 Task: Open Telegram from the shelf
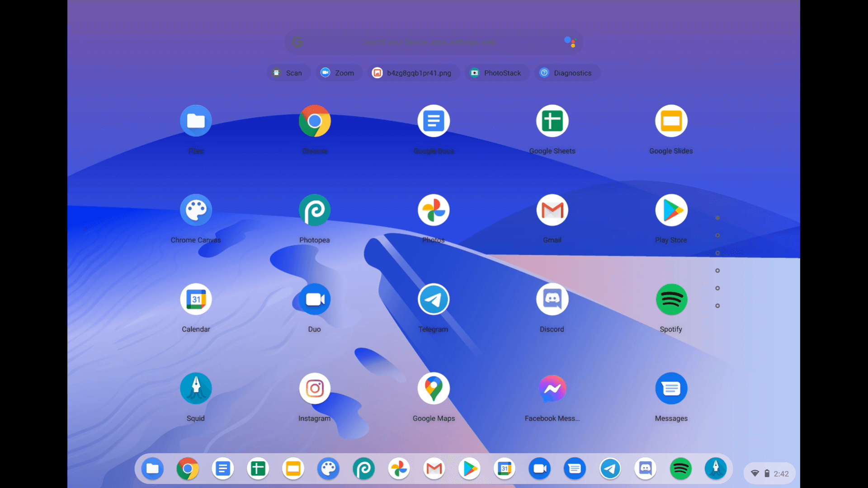[x=610, y=469]
